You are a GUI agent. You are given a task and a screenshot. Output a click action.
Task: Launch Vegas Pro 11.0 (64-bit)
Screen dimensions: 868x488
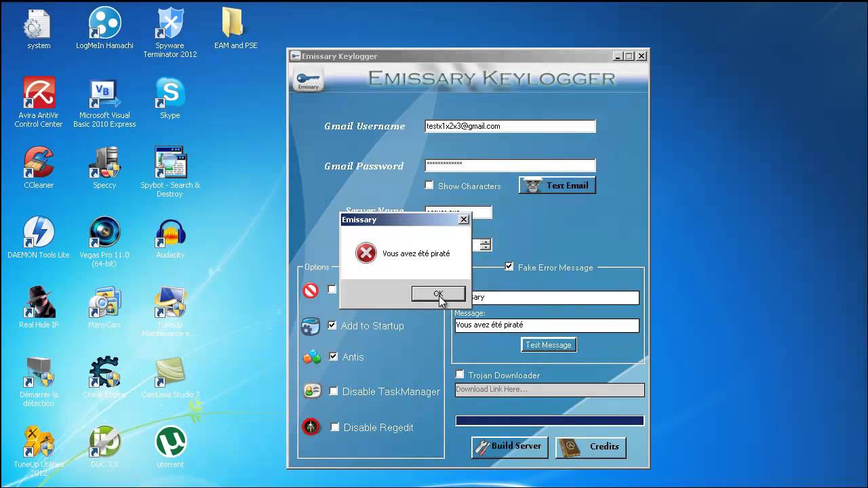(x=104, y=242)
